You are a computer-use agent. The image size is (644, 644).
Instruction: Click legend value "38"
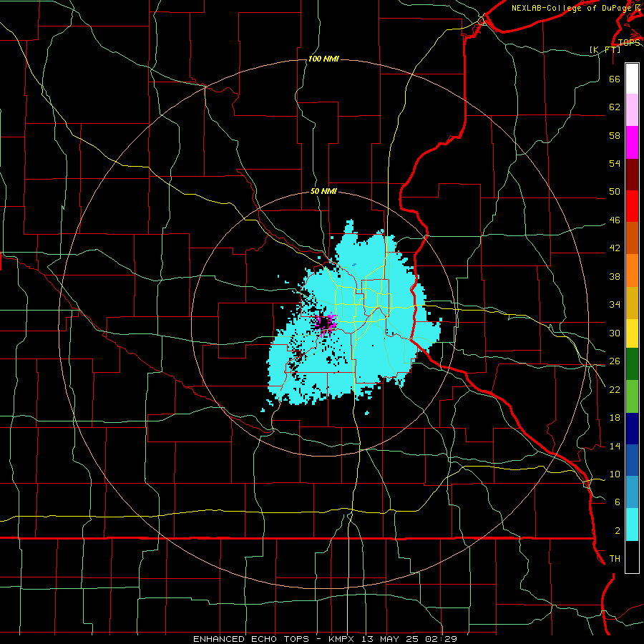point(615,276)
